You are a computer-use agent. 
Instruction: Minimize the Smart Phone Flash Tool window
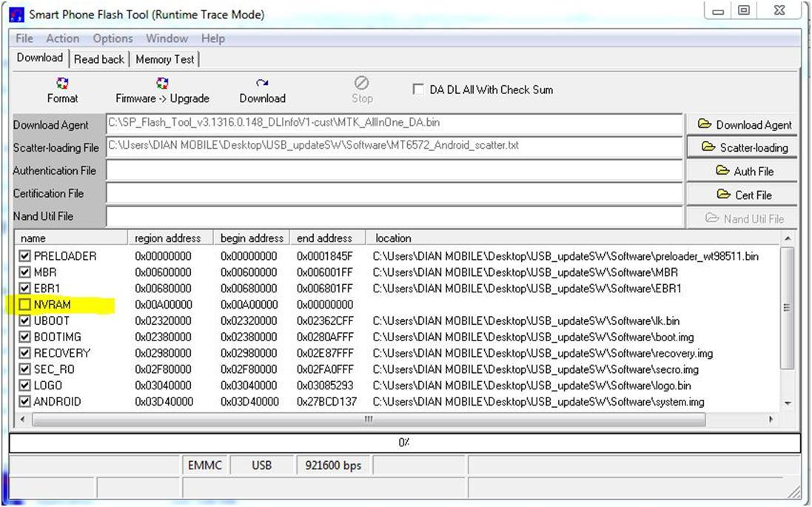pyautogui.click(x=718, y=11)
